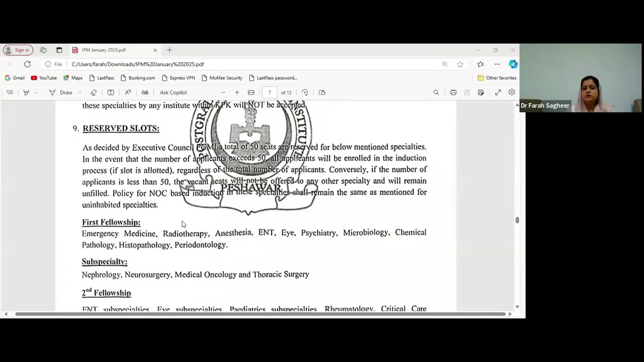Open PDF settings gear icon
644x362 pixels.
tap(512, 93)
